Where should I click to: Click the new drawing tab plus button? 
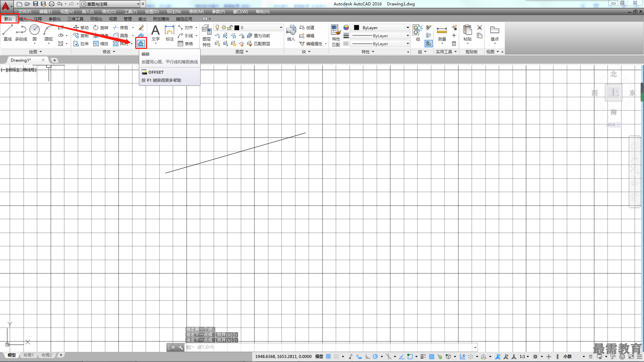pos(55,60)
